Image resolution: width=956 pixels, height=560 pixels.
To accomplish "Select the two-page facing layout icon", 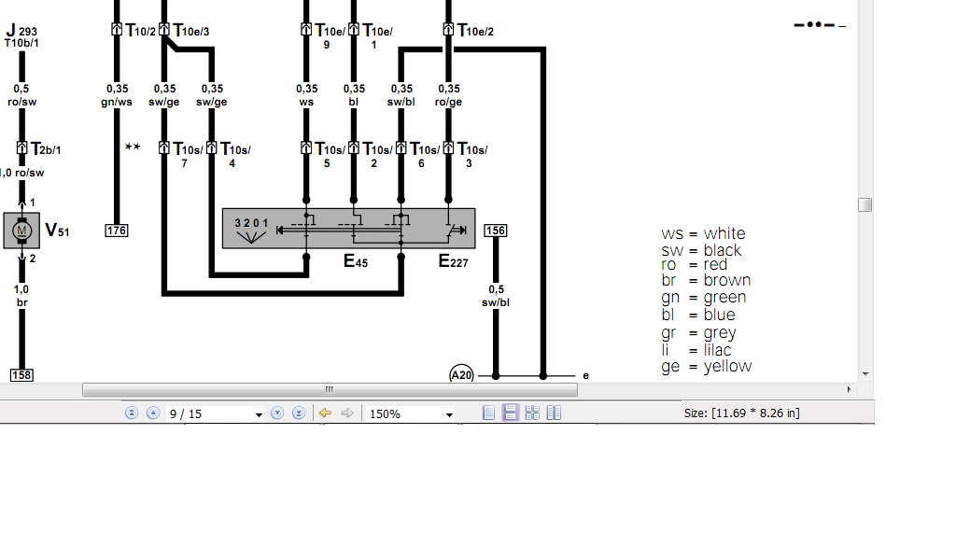I will (554, 413).
